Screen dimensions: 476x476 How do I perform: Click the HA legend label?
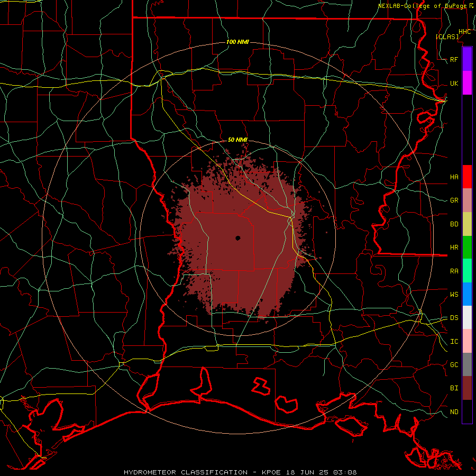pos(454,177)
